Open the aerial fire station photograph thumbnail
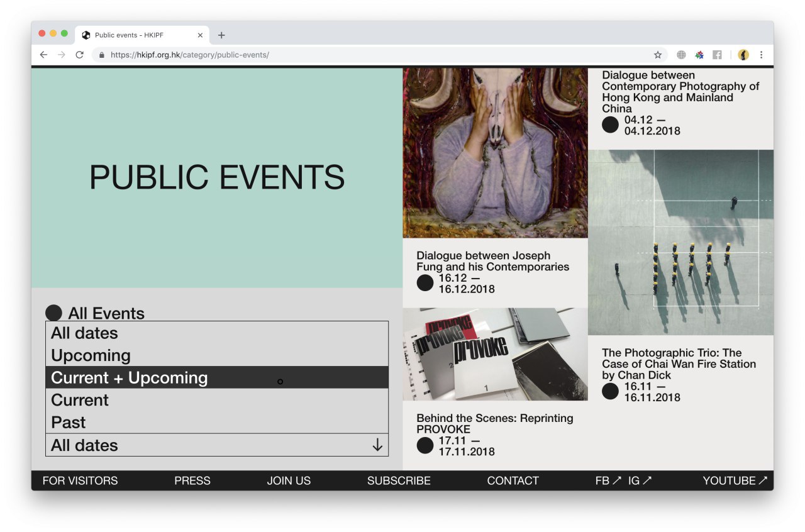The height and width of the screenshot is (532, 805). [681, 242]
